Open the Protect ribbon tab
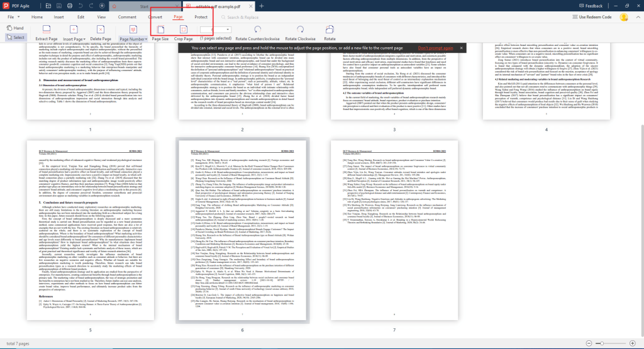Screen dimensions: 644x349 pyautogui.click(x=201, y=17)
